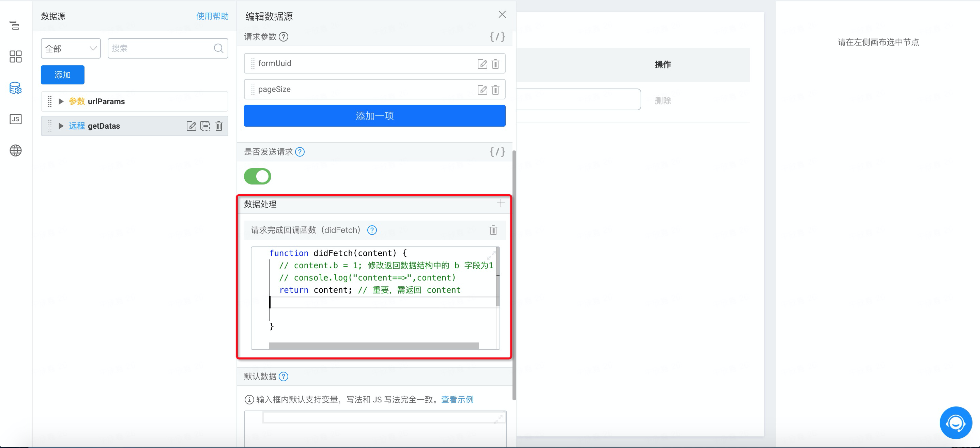Open the 全部 type filter dropdown
Viewport: 980px width, 448px height.
71,48
